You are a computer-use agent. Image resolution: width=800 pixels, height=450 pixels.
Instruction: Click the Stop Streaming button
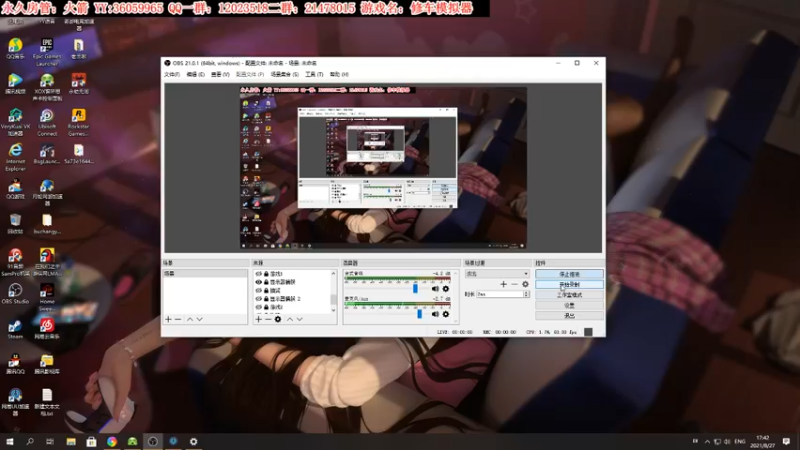pyautogui.click(x=569, y=274)
